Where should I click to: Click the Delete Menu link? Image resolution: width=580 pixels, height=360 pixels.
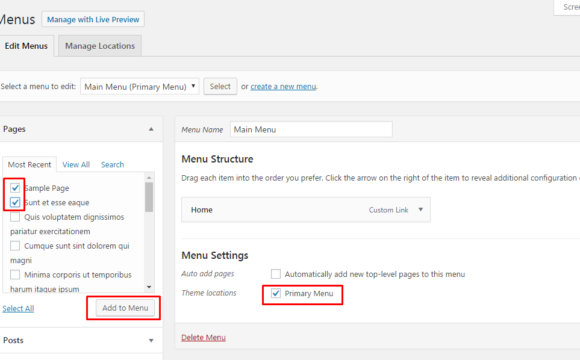coord(203,337)
